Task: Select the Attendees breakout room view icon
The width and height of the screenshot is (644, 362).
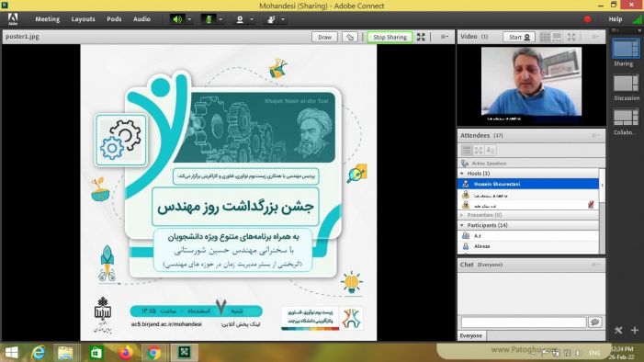Action: (479, 151)
